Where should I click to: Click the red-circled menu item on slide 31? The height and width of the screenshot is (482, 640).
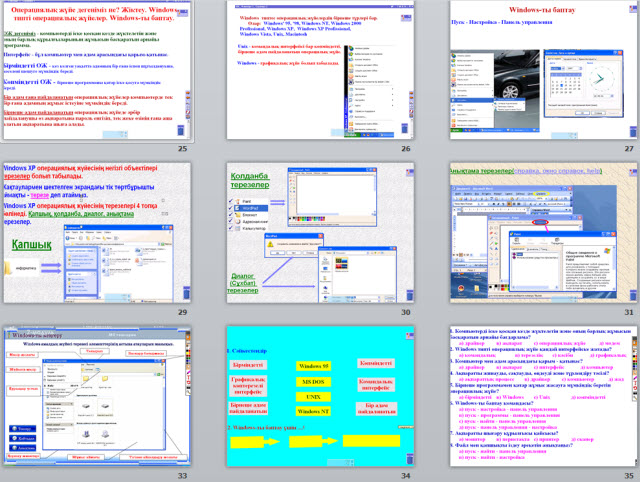[x=540, y=222]
